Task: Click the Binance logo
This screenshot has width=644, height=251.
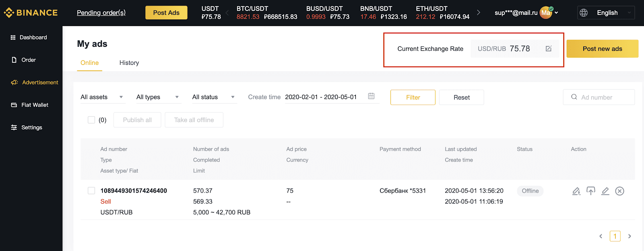Action: click(31, 13)
